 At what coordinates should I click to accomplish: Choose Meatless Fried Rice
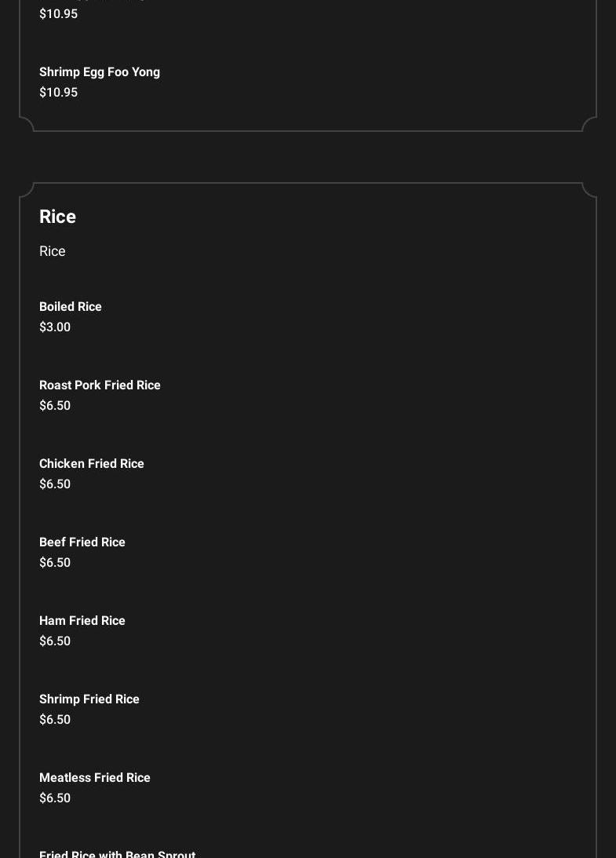[x=95, y=778]
